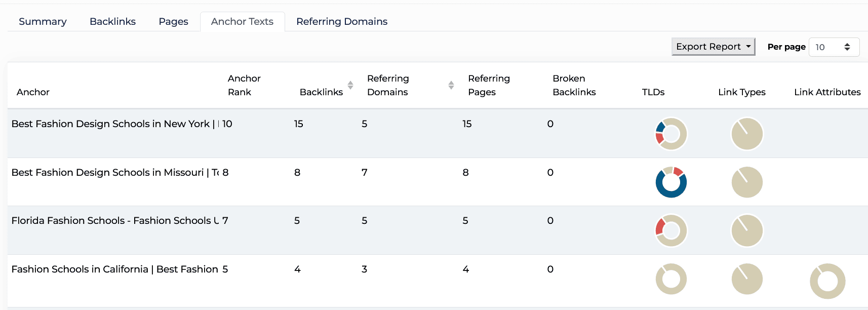
Task: Select anchor Best Fashion Design Schools in Missouri
Action: coord(115,173)
